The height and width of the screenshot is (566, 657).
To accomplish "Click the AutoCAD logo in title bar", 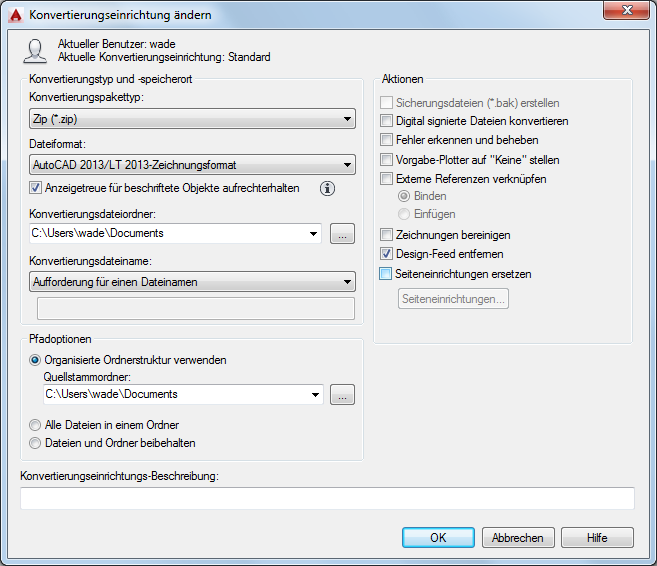I will 16,15.
